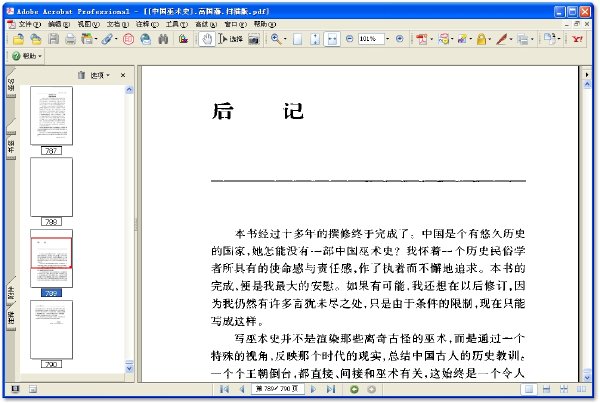Go to next page arrow

coord(313,389)
